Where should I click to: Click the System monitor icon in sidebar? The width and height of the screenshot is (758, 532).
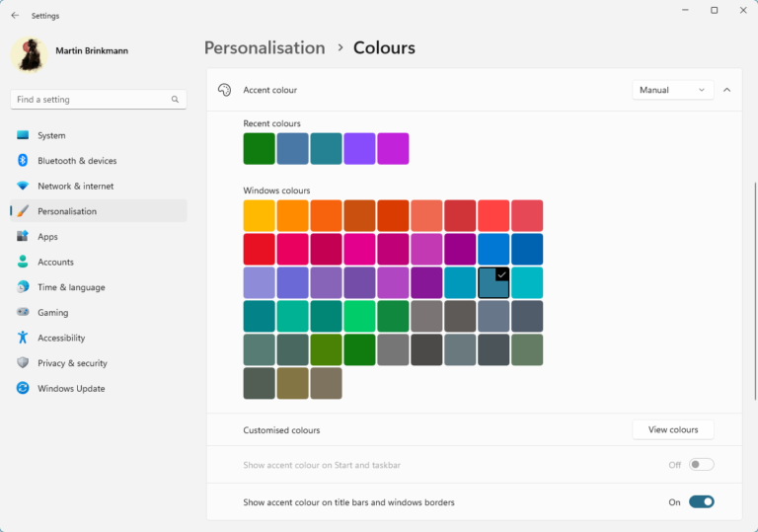23,135
